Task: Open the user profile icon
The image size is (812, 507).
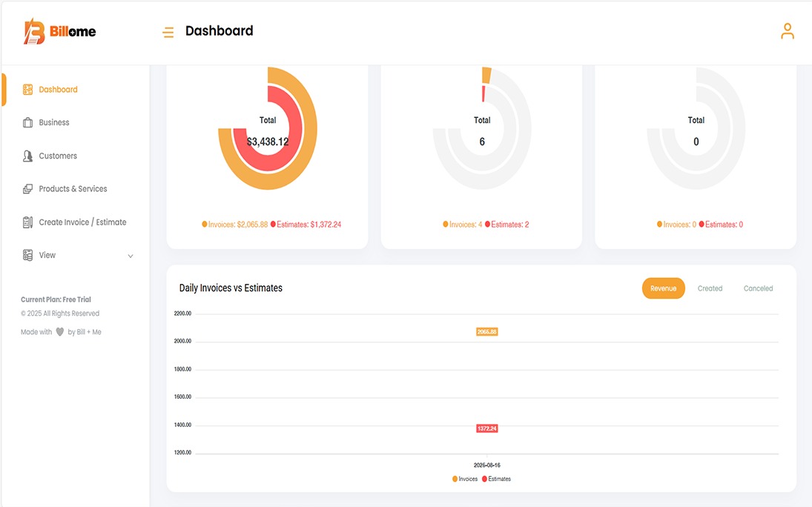Action: 787,31
